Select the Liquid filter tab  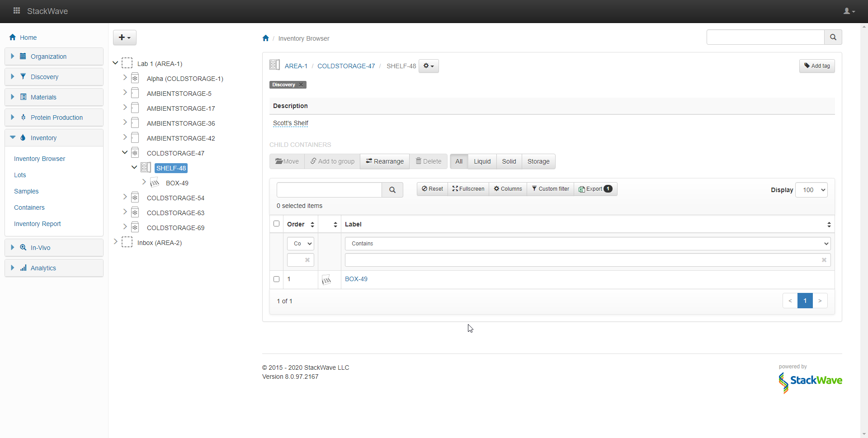click(482, 161)
